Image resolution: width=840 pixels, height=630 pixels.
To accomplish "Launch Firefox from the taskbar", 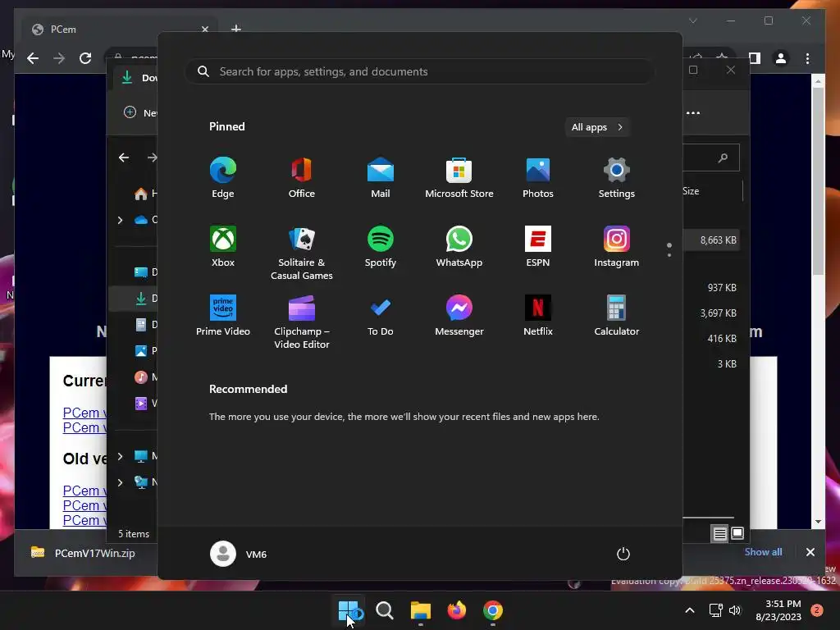I will (x=456, y=610).
